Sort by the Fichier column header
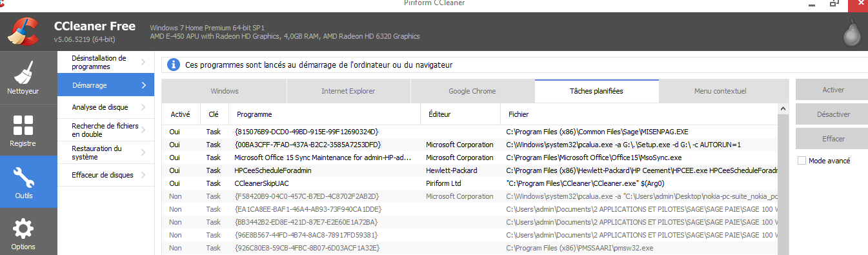Viewport: 868px width, 255px height. pyautogui.click(x=640, y=114)
